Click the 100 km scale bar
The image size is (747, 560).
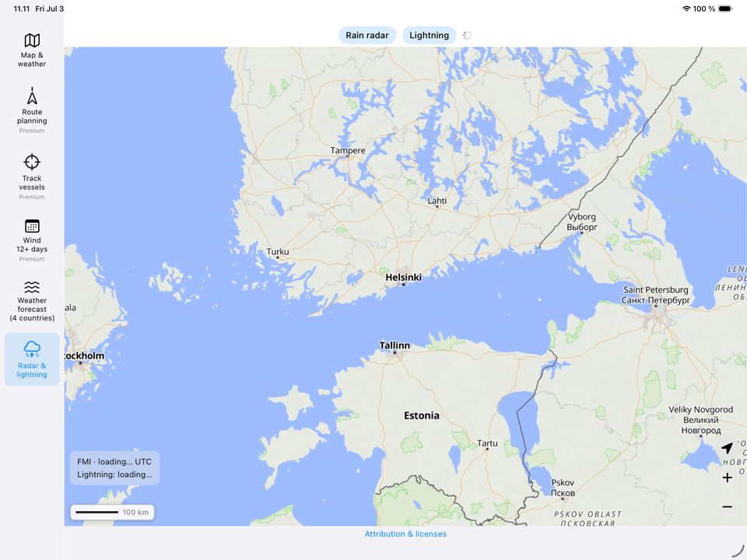(x=112, y=513)
